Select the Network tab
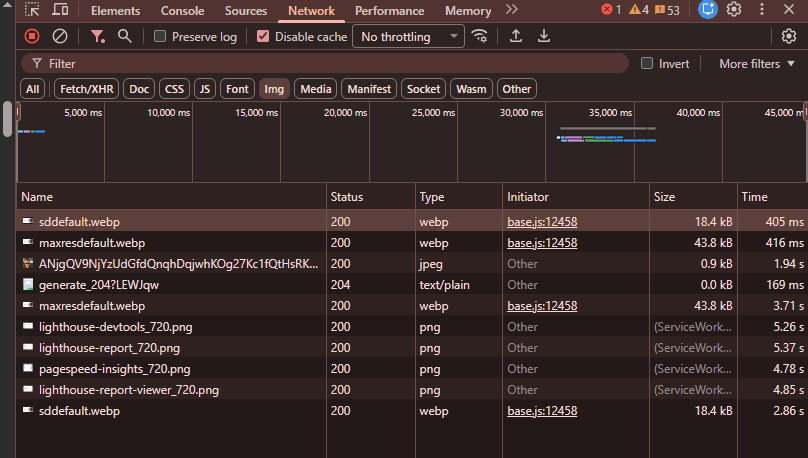 pos(311,11)
